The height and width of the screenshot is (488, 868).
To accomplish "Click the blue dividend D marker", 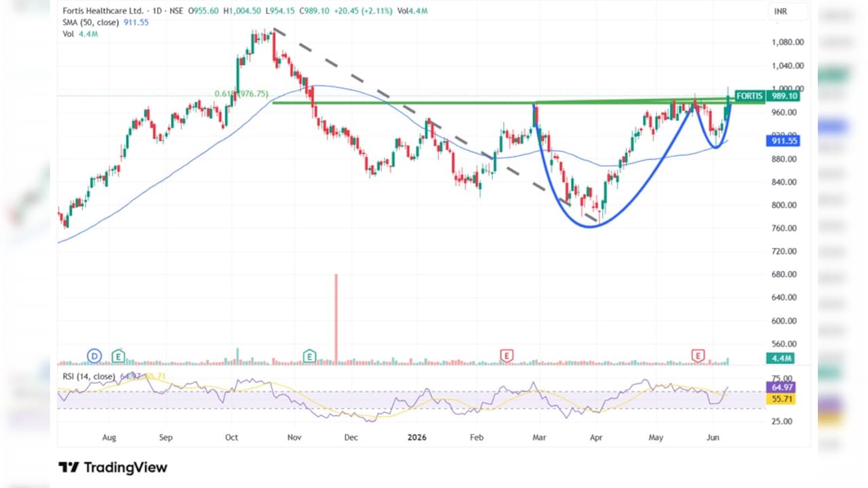I will [94, 355].
